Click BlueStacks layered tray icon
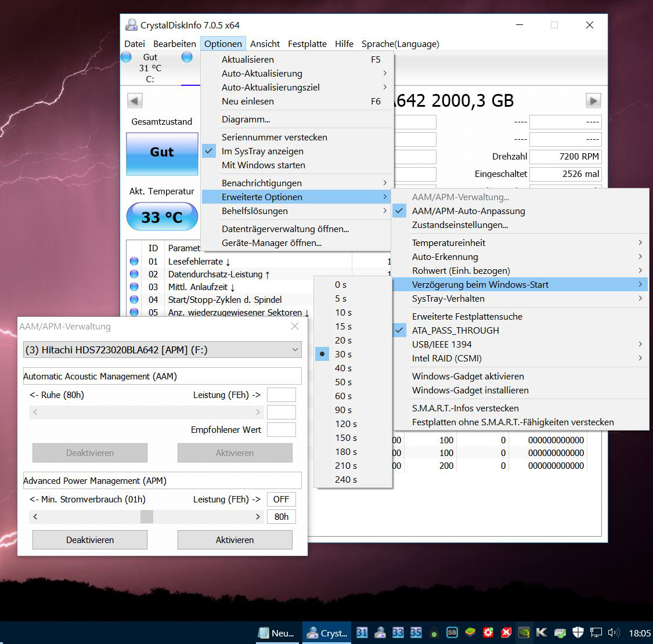Viewport: 653px width, 644px height. tap(470, 633)
